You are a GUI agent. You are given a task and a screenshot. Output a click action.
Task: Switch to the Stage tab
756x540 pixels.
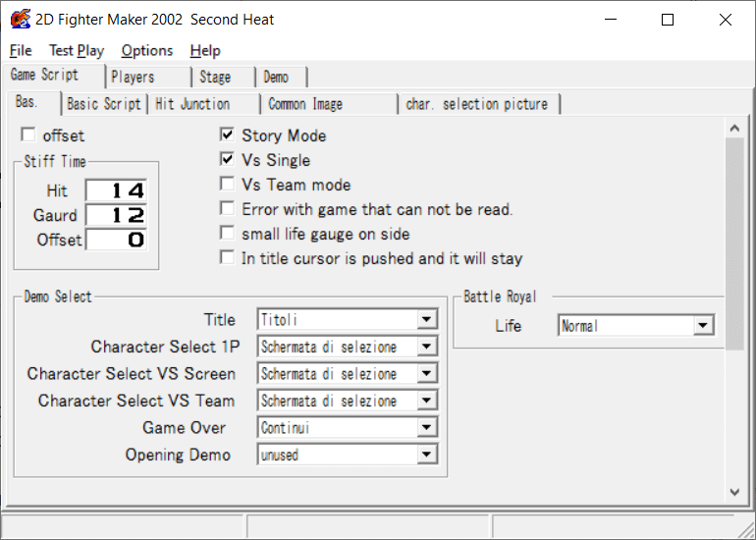[x=224, y=78]
